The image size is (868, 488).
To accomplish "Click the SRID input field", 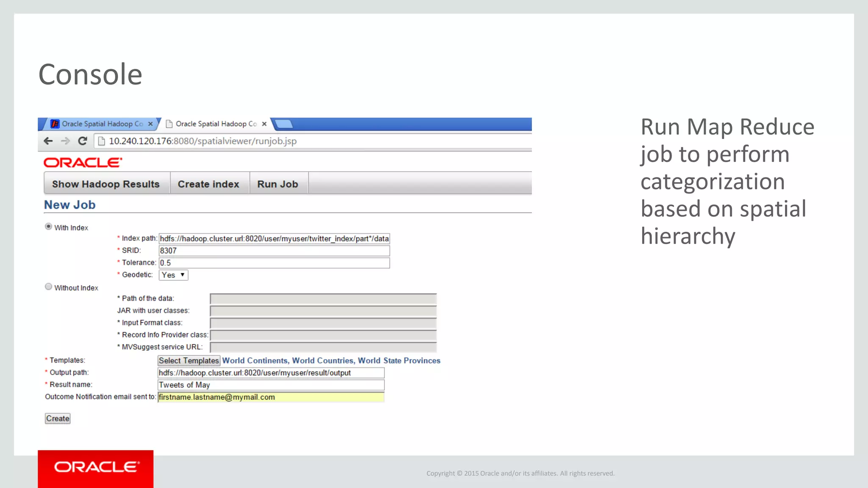I will (x=274, y=251).
